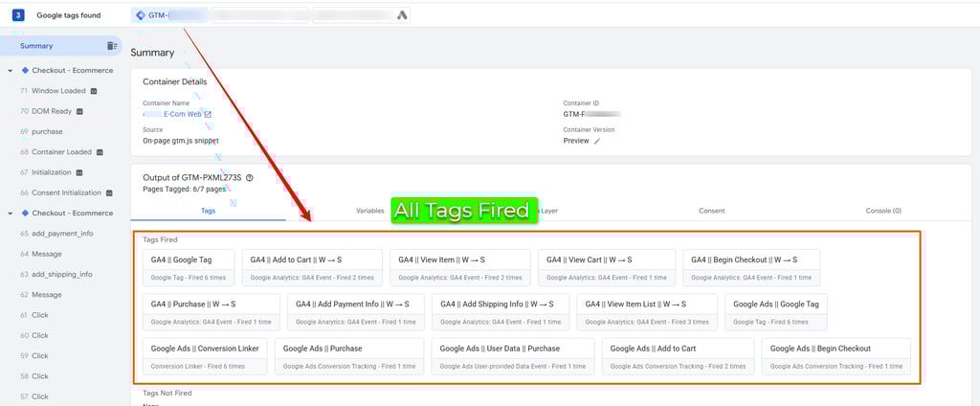Switch to the Consent tab
This screenshot has width=980, height=406.
coord(712,211)
